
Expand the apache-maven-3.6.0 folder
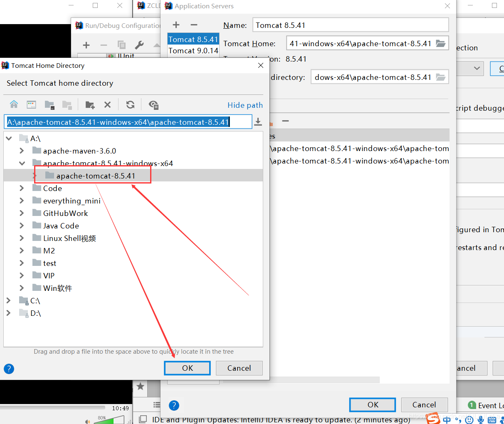click(x=22, y=151)
